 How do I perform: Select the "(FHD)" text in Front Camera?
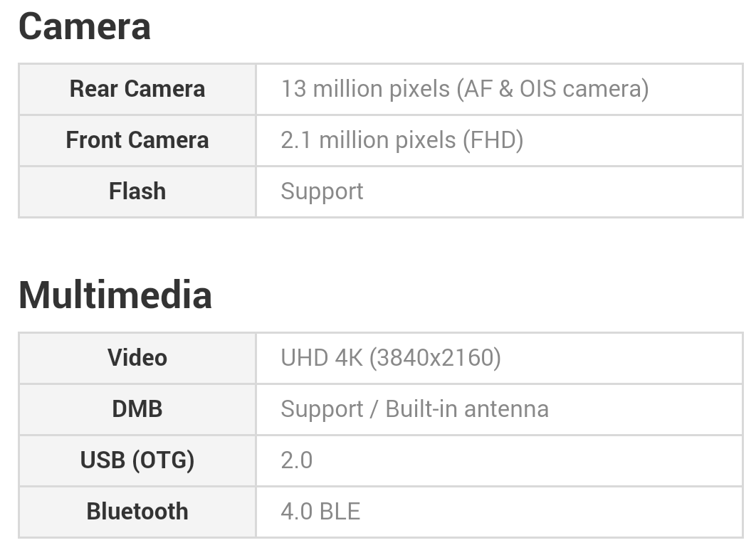coord(493,140)
